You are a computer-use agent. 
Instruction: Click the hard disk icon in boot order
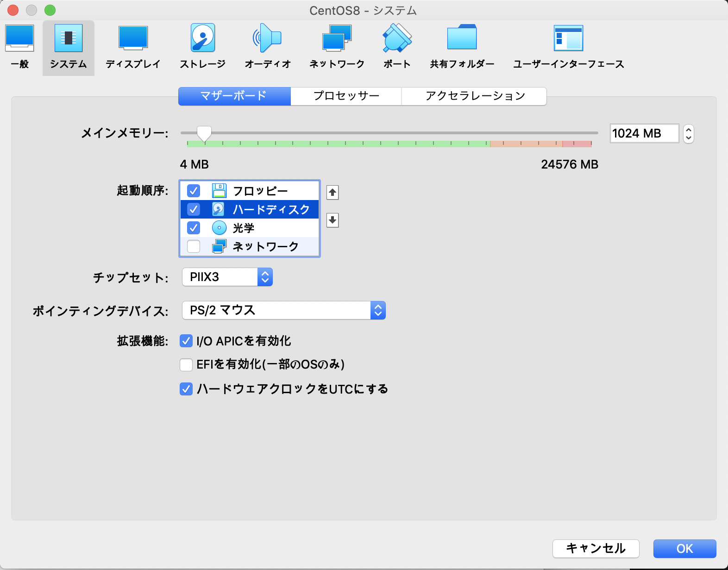pos(219,209)
